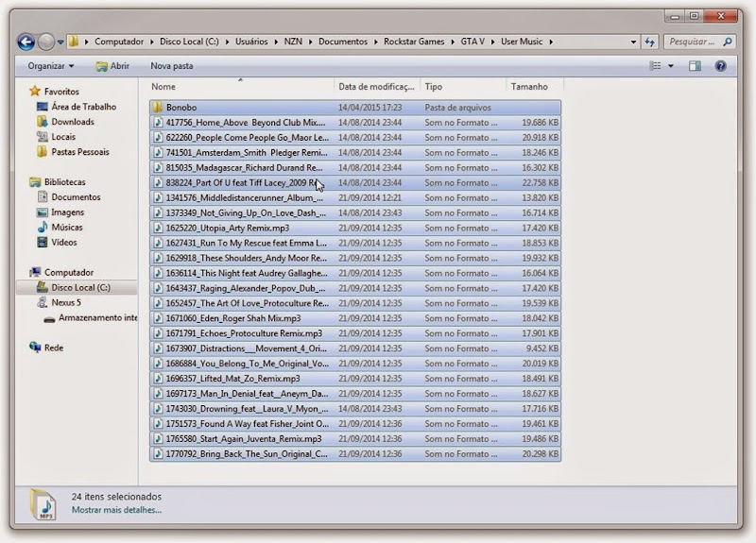Click the 14/04/2015 17:23 date cell
The width and height of the screenshot is (756, 543).
click(x=369, y=108)
